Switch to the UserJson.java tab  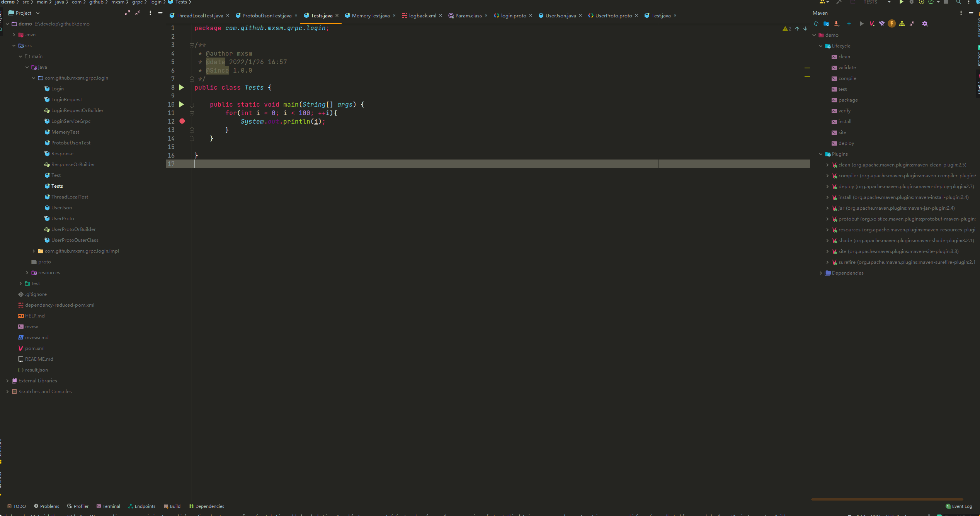560,16
